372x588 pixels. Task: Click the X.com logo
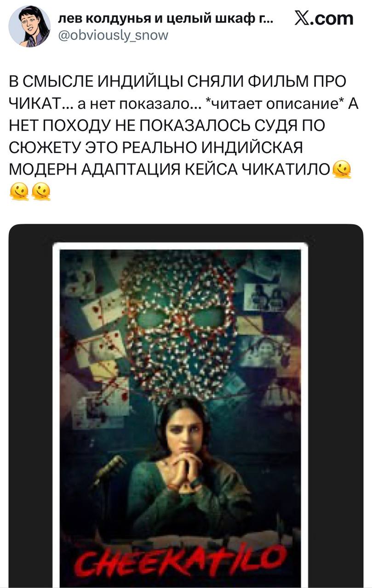click(x=323, y=18)
